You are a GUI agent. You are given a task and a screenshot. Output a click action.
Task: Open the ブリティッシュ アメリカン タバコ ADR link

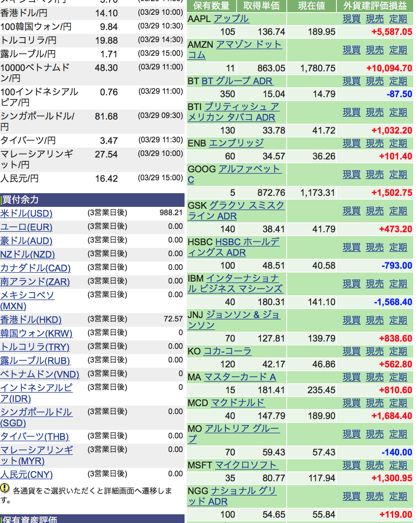point(234,112)
